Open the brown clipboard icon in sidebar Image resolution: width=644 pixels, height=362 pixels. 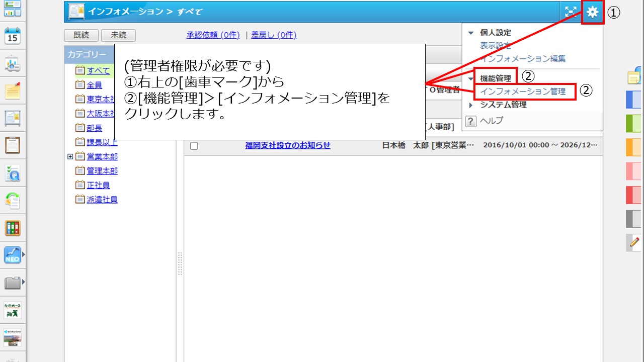[13, 146]
